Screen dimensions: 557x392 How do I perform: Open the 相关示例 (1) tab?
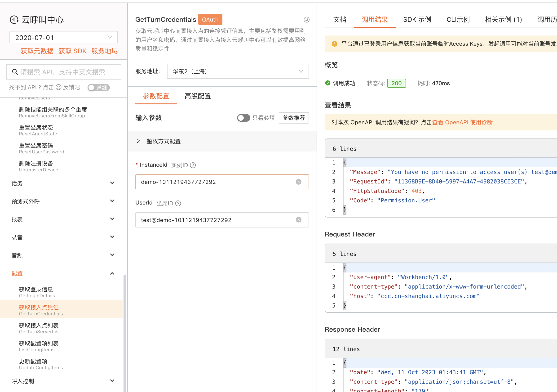click(503, 19)
